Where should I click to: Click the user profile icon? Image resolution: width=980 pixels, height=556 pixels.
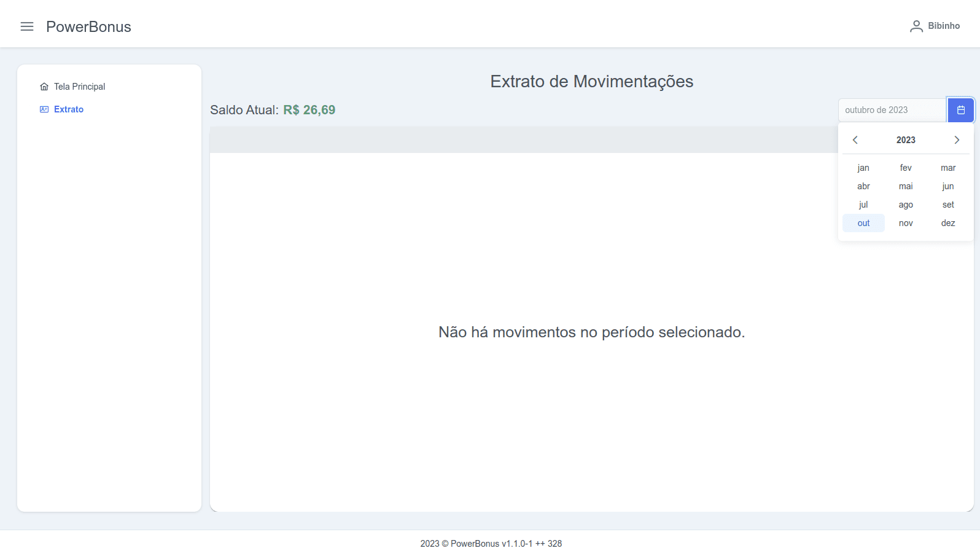(x=916, y=26)
